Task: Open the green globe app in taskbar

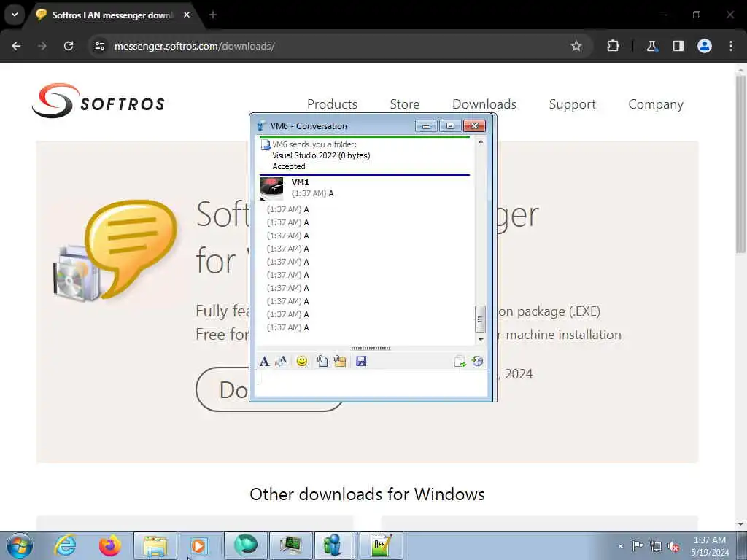Action: point(246,545)
